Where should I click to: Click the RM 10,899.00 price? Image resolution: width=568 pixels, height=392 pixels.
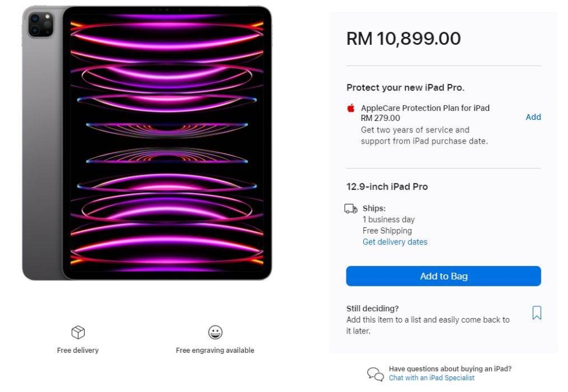point(403,39)
